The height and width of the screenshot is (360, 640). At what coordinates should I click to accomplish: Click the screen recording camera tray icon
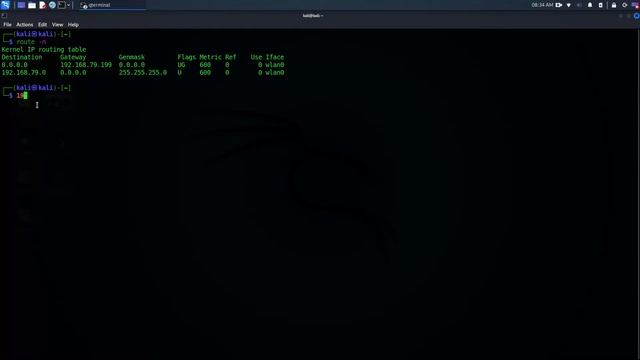559,5
